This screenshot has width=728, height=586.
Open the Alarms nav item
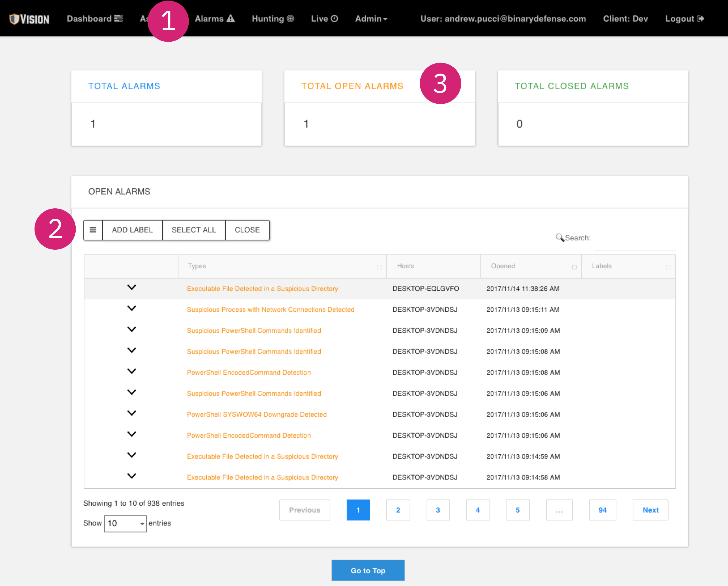pos(214,19)
